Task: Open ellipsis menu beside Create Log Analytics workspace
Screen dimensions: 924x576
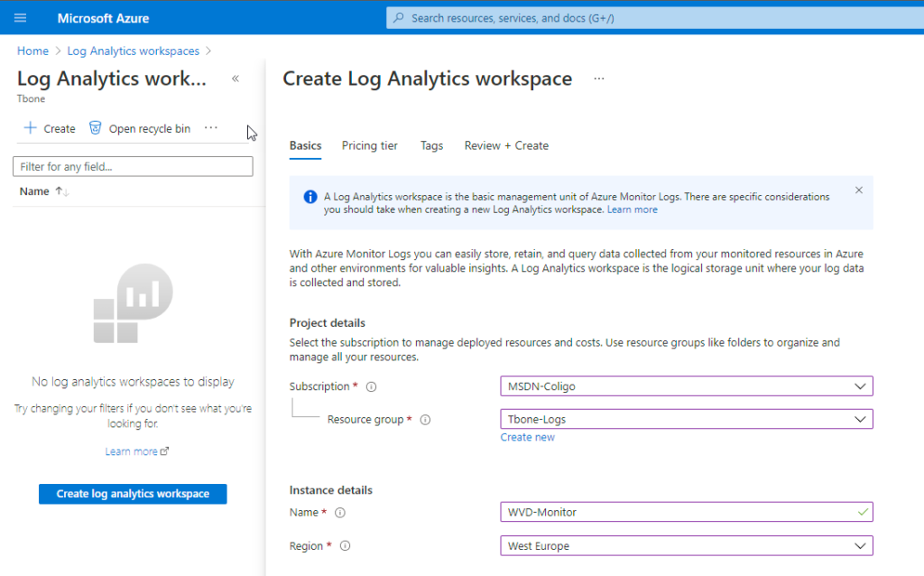Action: pos(599,79)
